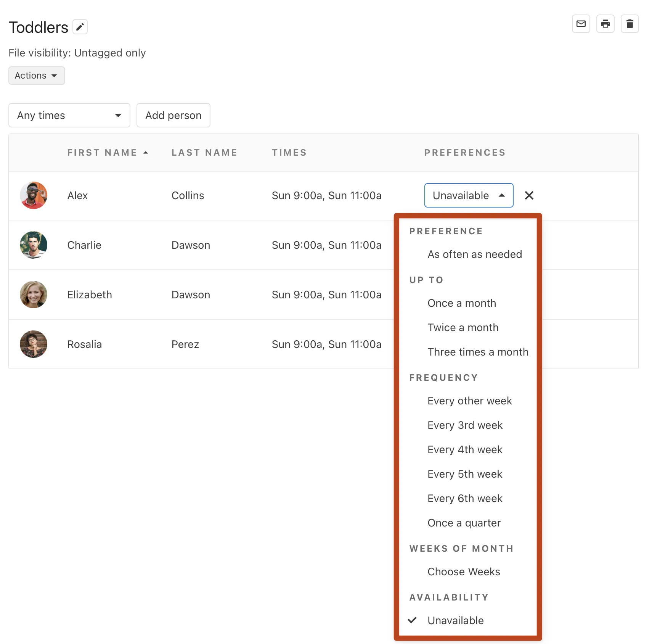Pick Once a quarter from the menu
Screen dimensions: 652x644
point(464,523)
